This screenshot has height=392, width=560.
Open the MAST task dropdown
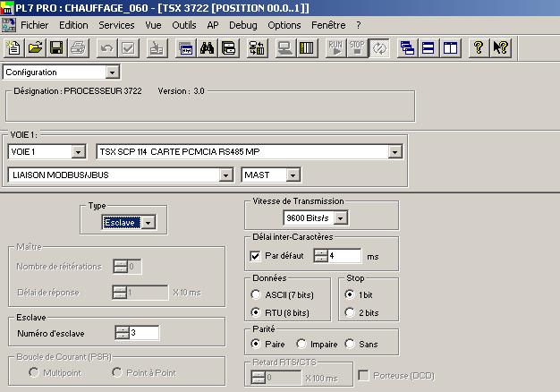tap(293, 175)
